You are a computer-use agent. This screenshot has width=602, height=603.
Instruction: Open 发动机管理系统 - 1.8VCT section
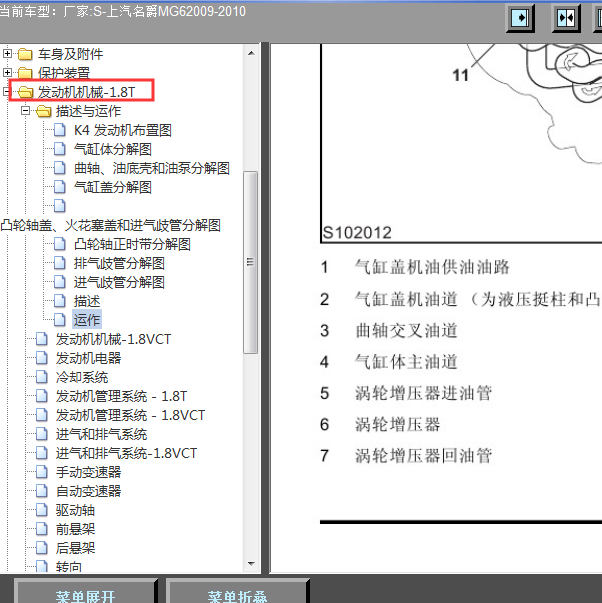pos(130,415)
